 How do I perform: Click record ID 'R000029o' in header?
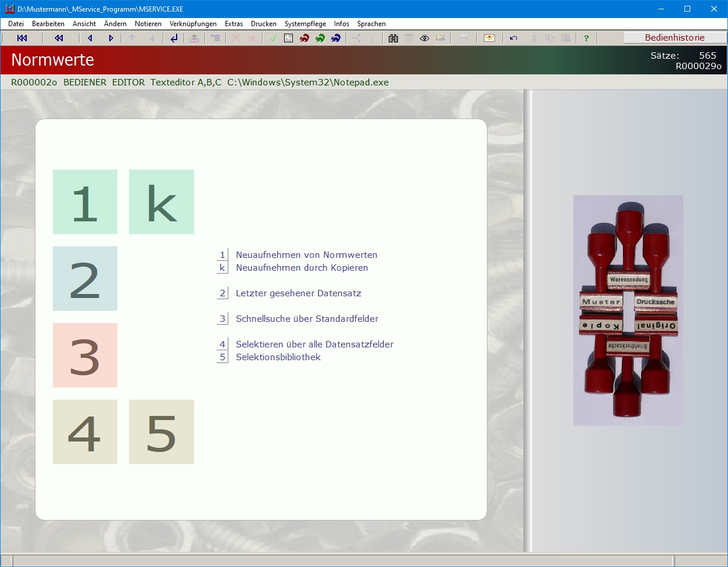(698, 66)
